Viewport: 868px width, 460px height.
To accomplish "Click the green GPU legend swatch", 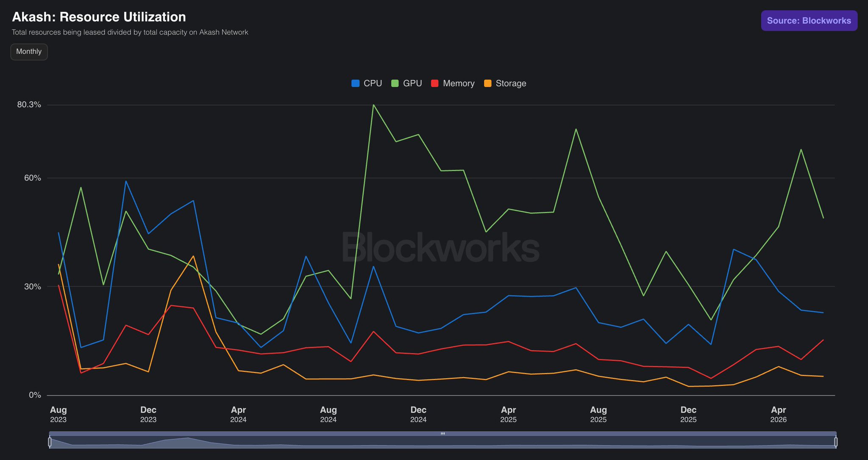I will coord(395,84).
